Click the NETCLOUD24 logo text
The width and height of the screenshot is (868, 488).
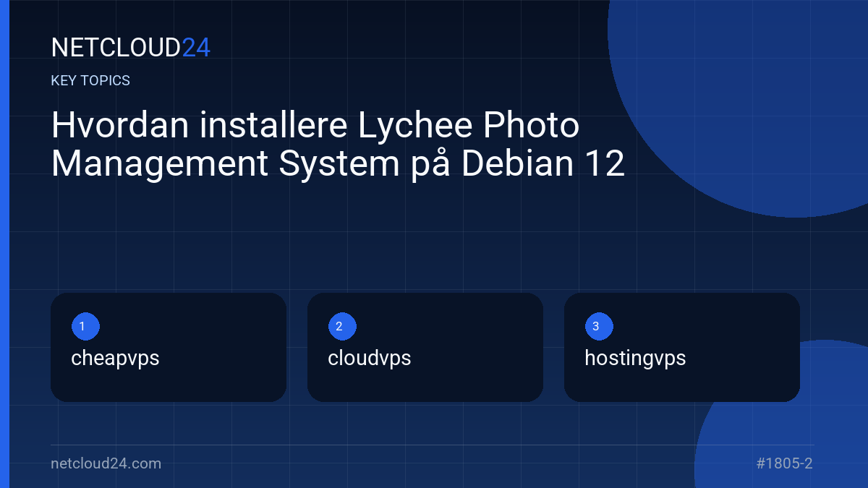click(x=130, y=48)
